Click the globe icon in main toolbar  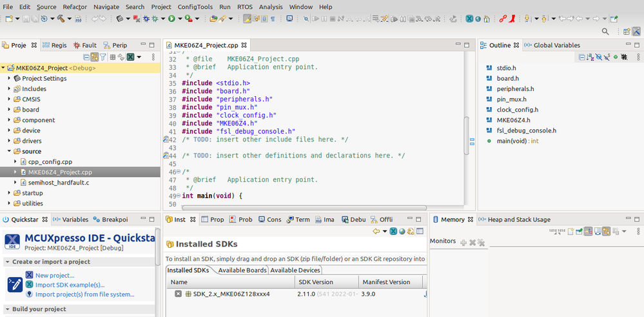(478, 19)
